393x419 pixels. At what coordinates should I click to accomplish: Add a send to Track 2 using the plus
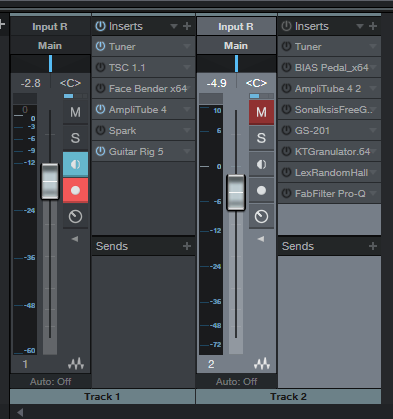[373, 246]
